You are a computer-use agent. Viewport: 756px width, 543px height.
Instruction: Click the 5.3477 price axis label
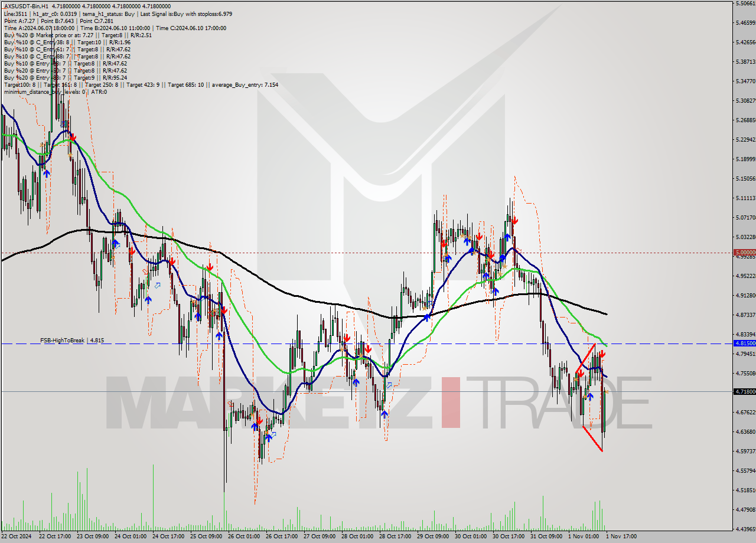point(745,81)
